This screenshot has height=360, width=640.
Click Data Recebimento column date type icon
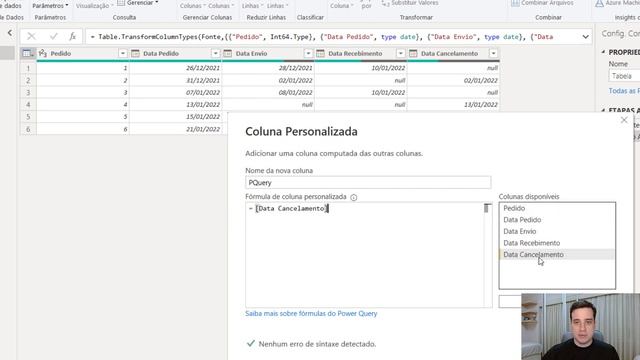pyautogui.click(x=320, y=53)
